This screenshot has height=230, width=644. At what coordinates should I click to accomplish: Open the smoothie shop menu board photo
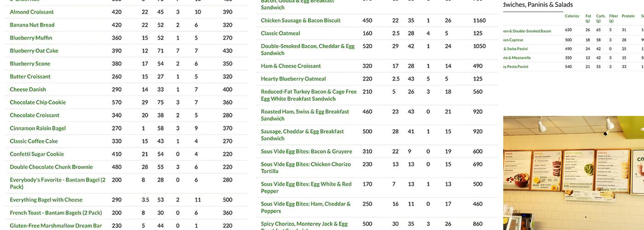tap(574, 173)
